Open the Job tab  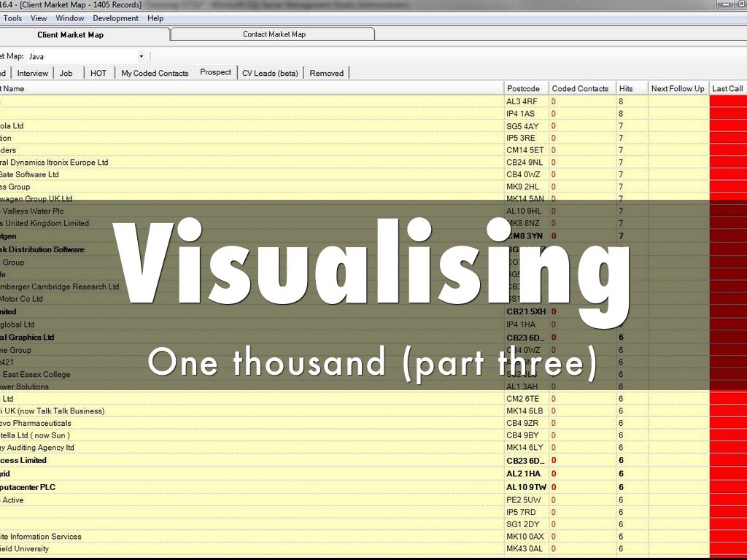(66, 73)
